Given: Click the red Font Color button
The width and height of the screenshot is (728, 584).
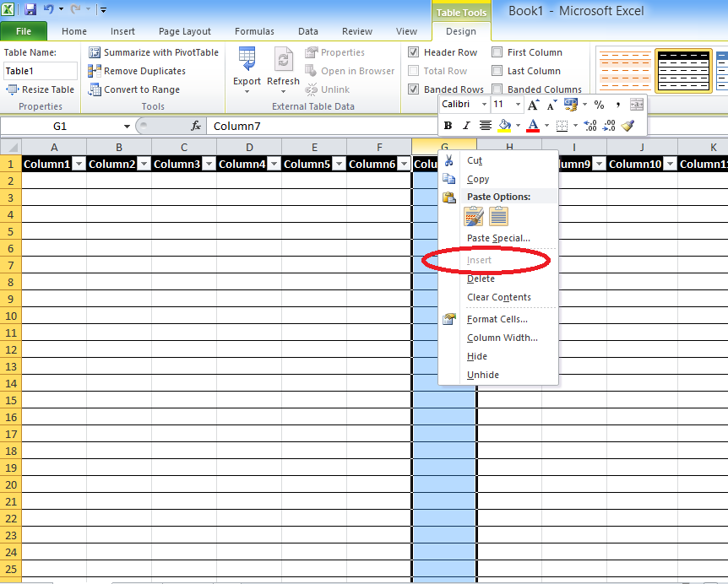Looking at the screenshot, I should [x=533, y=125].
